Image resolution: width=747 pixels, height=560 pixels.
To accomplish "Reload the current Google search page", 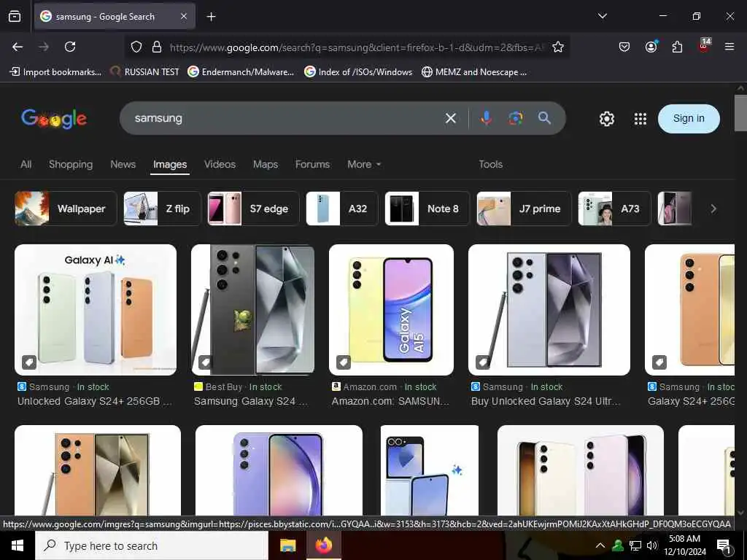I will click(x=70, y=47).
